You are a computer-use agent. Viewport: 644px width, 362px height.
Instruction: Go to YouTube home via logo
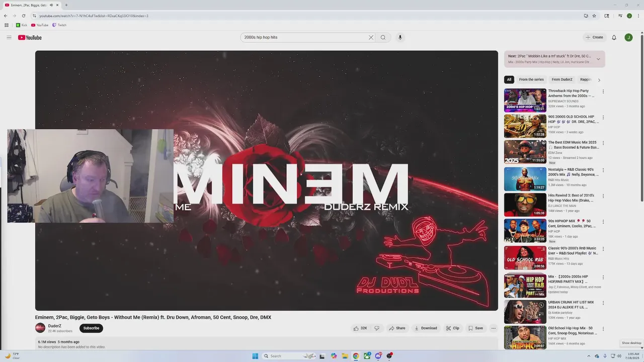pyautogui.click(x=30, y=37)
